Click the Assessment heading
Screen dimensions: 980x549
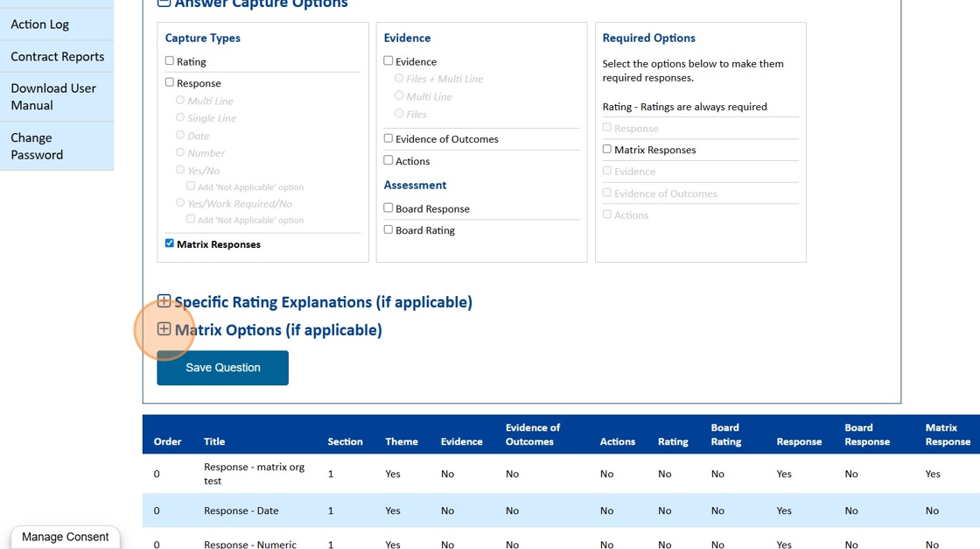click(x=415, y=185)
